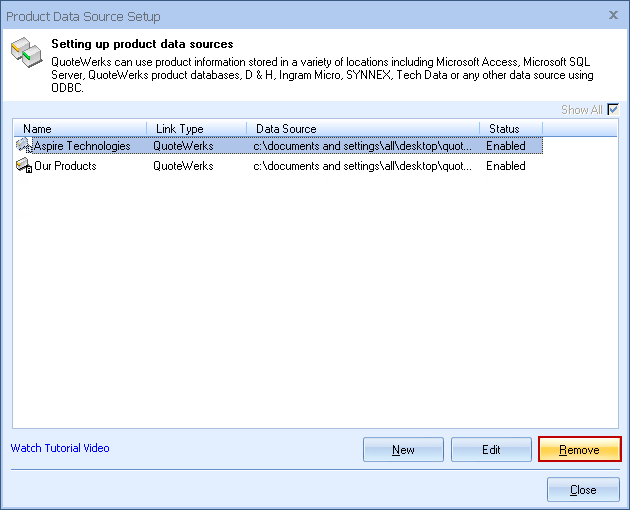This screenshot has width=630, height=510.
Task: Click the Our Products database icon
Action: pyautogui.click(x=24, y=166)
